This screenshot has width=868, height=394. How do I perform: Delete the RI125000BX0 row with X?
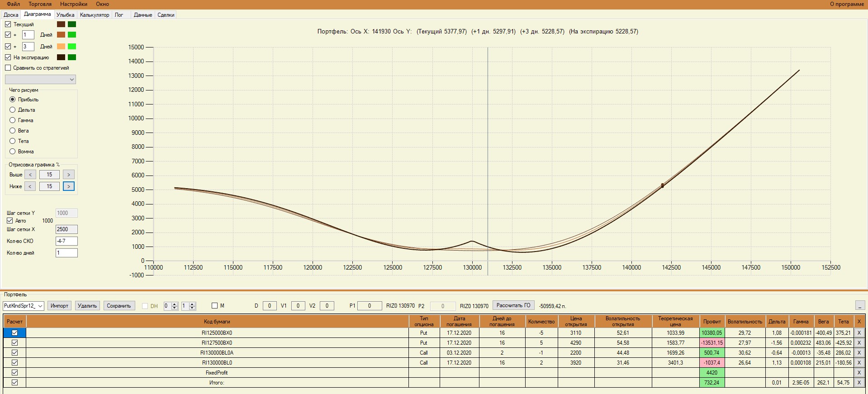[x=859, y=332]
